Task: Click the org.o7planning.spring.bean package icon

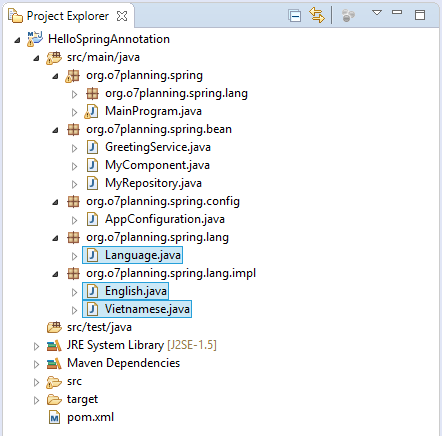Action: point(73,129)
